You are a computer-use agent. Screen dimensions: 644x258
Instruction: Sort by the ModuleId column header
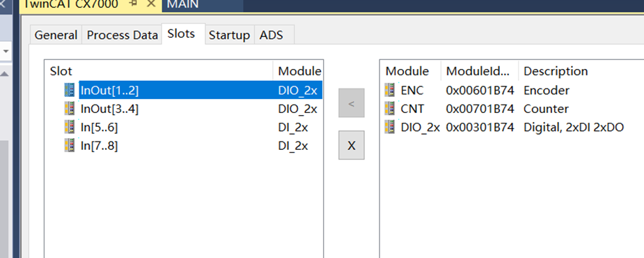click(x=479, y=70)
